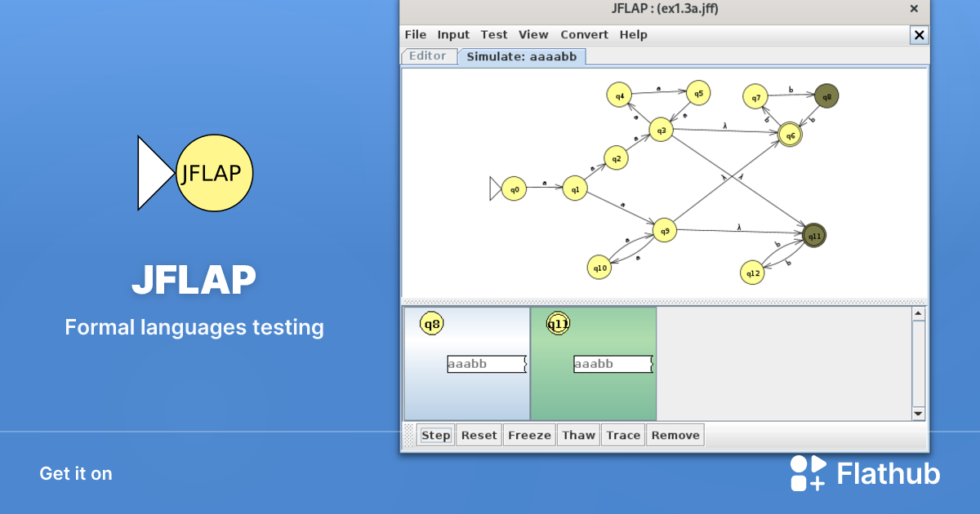Freeze the selected configuration
The image size is (980, 514).
[528, 435]
